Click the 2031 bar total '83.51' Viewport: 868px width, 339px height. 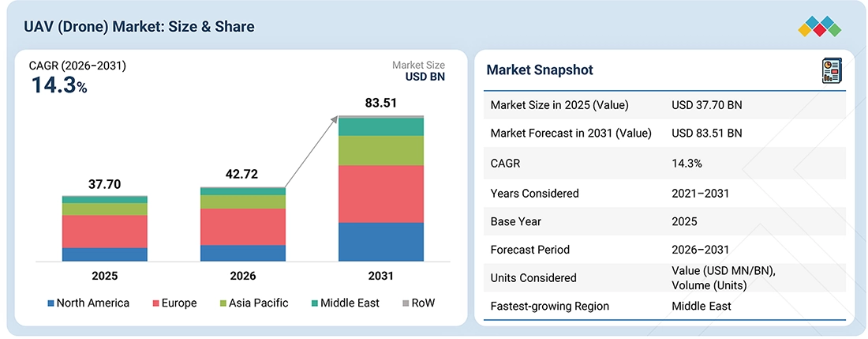(x=381, y=103)
